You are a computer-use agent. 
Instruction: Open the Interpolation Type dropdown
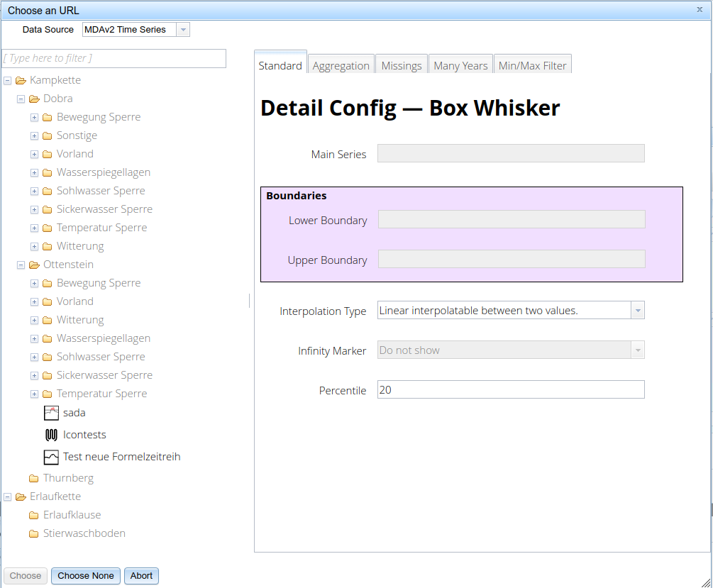[637, 310]
